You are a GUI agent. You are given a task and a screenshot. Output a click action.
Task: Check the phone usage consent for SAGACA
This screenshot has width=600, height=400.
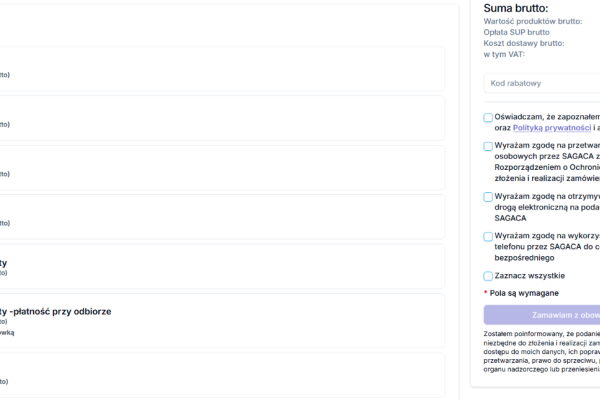pyautogui.click(x=488, y=237)
